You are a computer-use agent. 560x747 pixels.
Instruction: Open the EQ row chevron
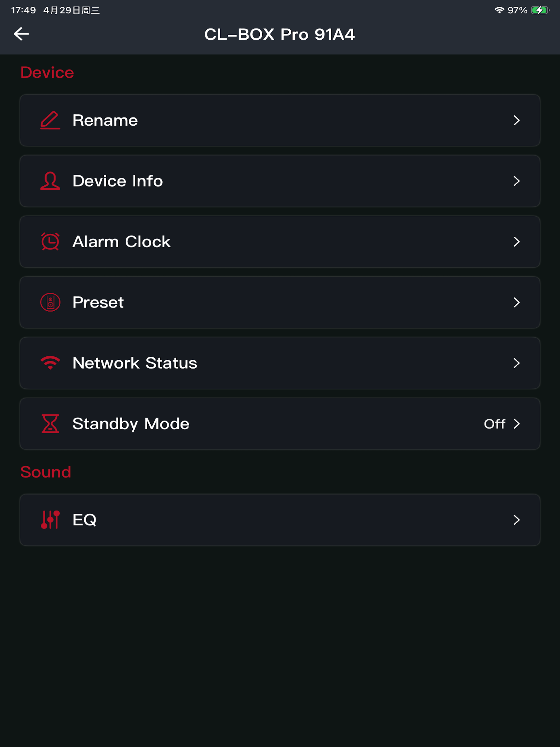point(517,520)
